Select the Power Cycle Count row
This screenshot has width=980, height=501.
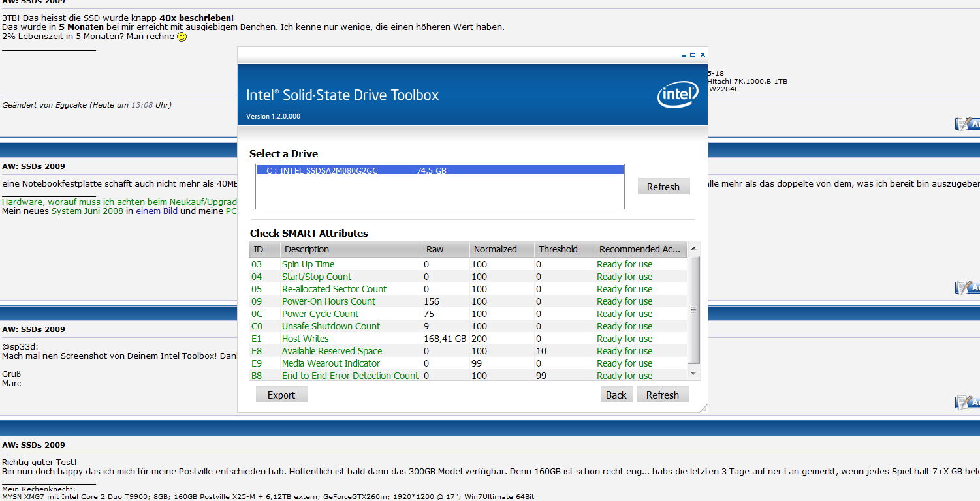[x=468, y=314]
